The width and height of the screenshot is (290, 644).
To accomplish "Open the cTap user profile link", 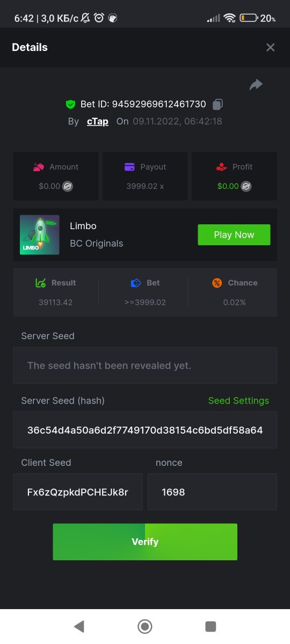I will point(98,121).
